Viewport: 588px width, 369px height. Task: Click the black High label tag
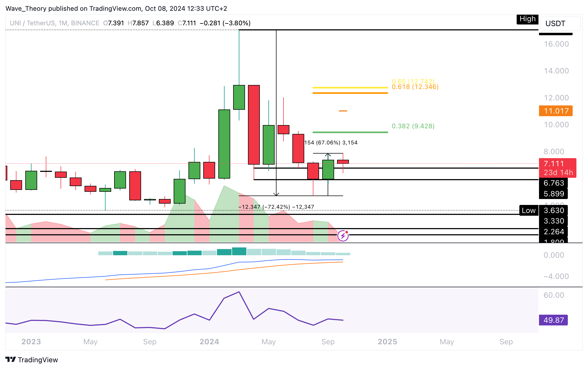pyautogui.click(x=527, y=19)
